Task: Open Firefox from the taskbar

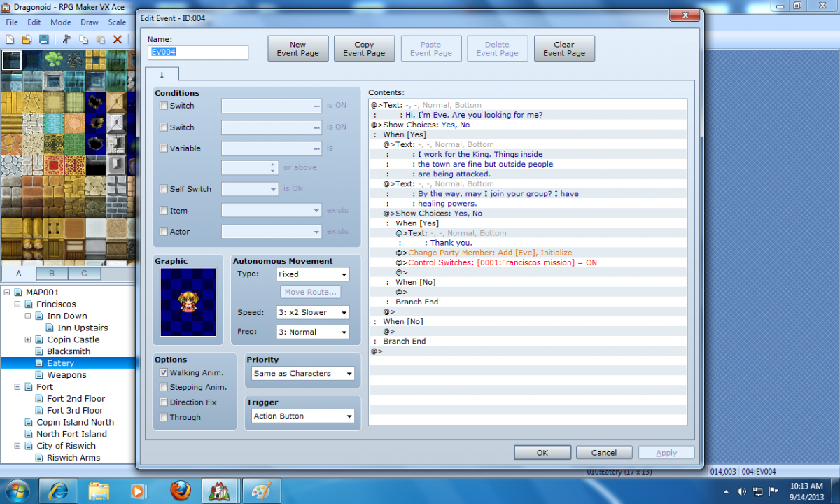Action: click(180, 490)
